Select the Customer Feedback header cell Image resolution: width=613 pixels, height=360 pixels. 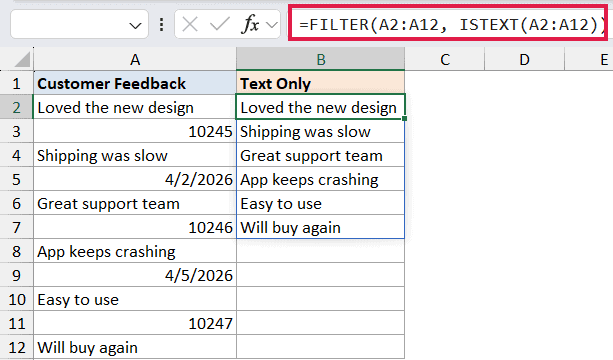tap(135, 83)
